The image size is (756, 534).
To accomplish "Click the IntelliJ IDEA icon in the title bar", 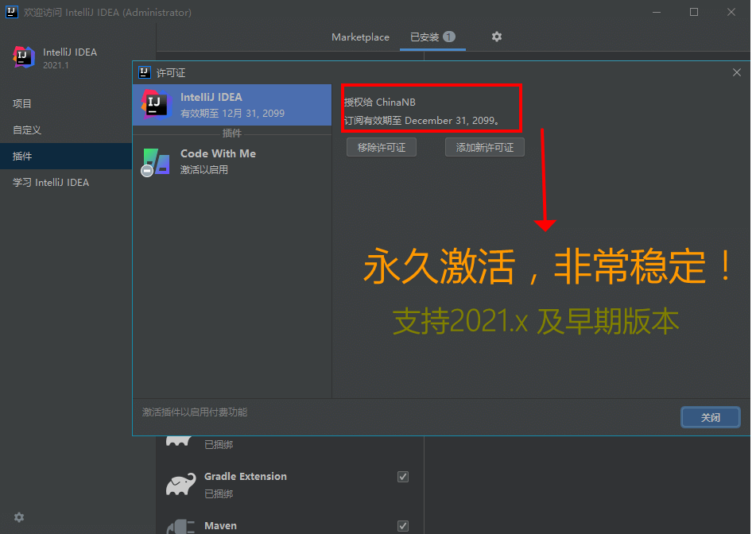I will pos(10,11).
